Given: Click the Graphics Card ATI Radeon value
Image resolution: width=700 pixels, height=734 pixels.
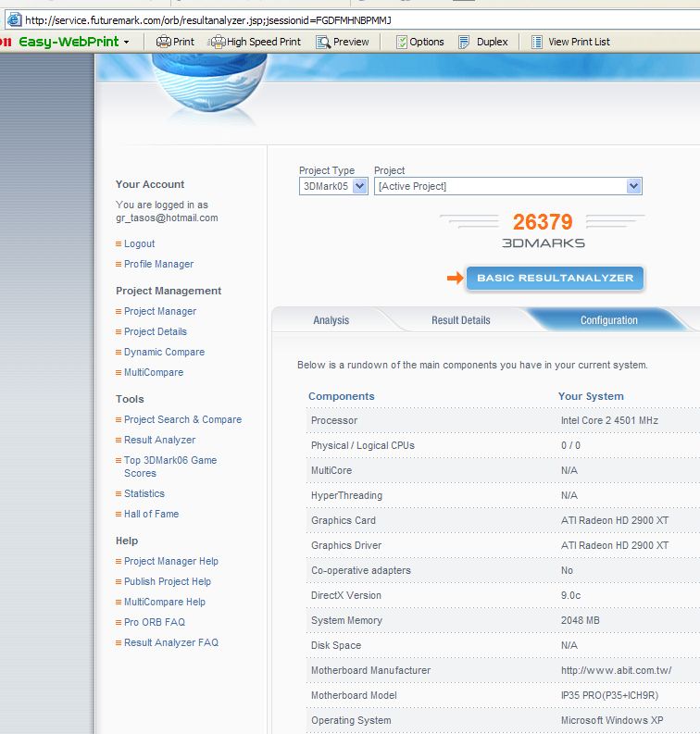Looking at the screenshot, I should (615, 520).
